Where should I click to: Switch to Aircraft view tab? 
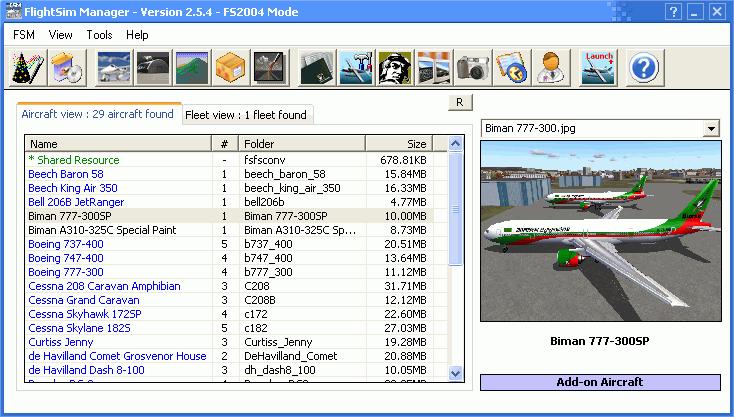[x=98, y=114]
